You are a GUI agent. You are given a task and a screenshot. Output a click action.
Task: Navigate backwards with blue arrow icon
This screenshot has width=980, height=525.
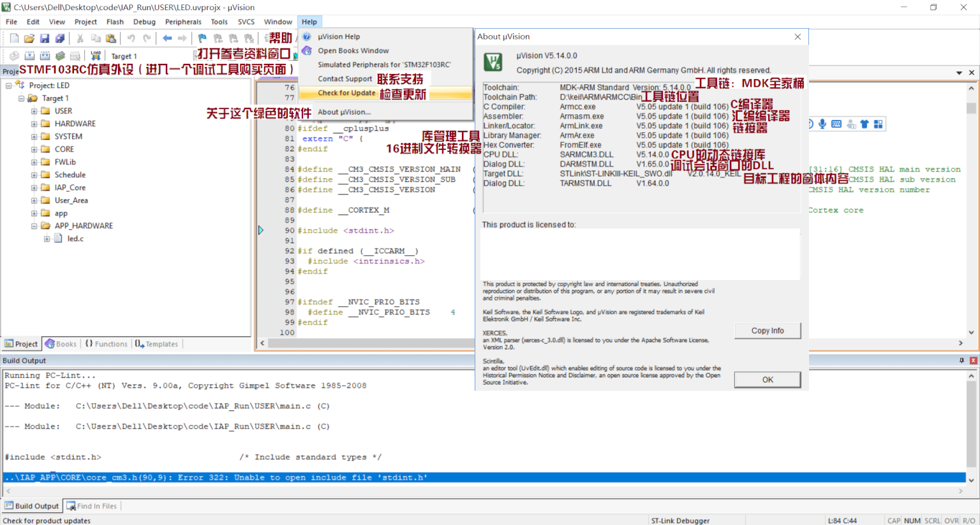pos(167,39)
